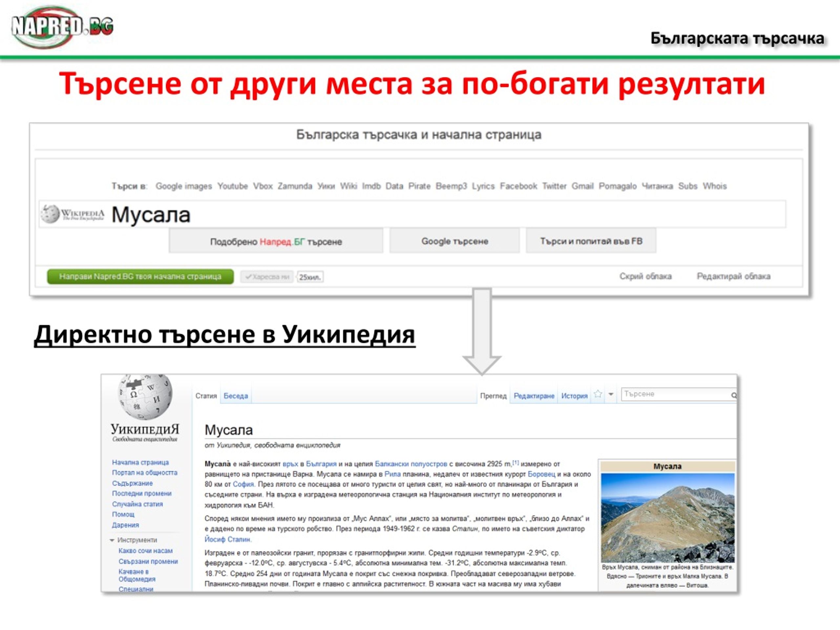Select Youtube search source
Viewport: 840px width, 630px height.
point(232,186)
